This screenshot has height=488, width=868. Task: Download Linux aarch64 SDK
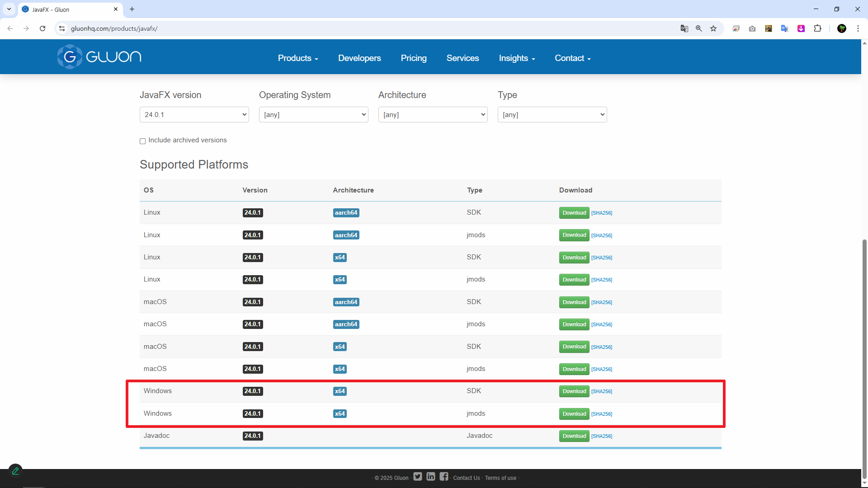click(x=574, y=213)
